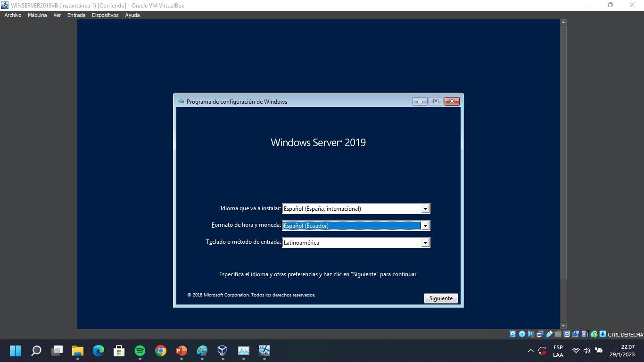Click the sync status tray icon
This screenshot has height=362, width=644.
tap(542, 351)
